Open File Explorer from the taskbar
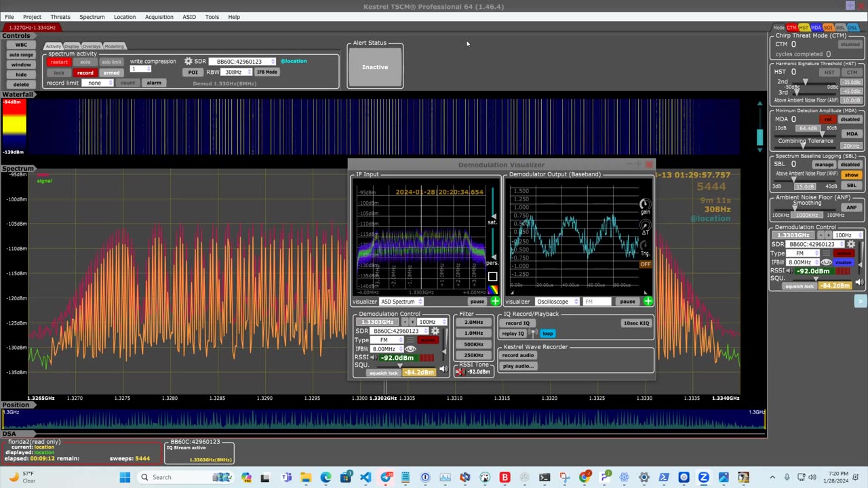Screen dimensions: 868x488 pyautogui.click(x=306, y=477)
